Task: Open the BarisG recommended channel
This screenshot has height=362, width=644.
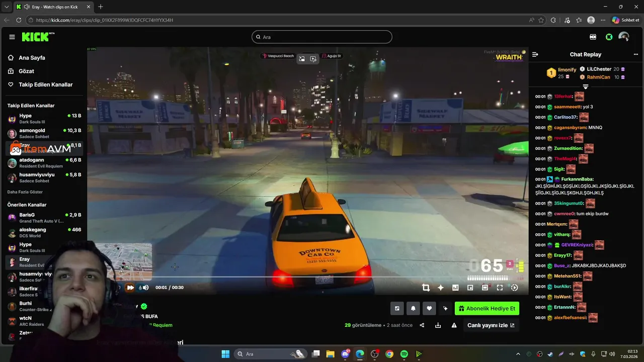Action: [44, 218]
